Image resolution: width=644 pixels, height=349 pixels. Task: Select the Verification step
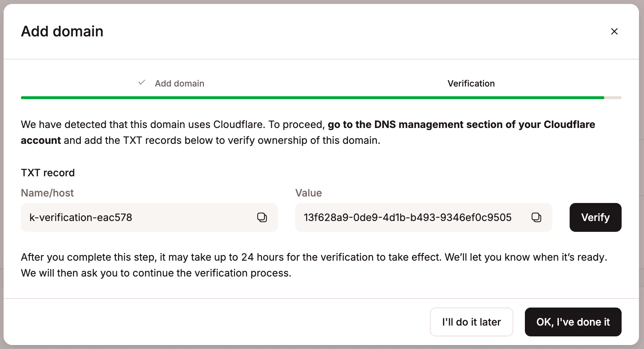471,83
